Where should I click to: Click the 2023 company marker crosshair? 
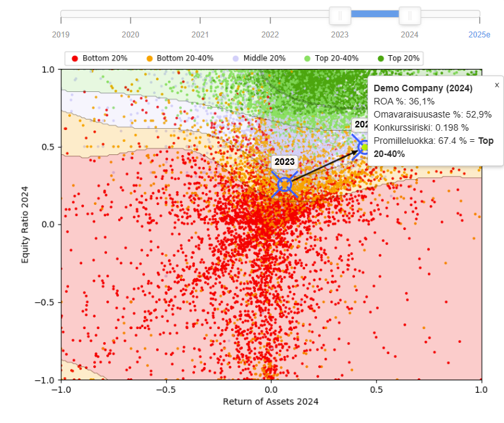pyautogui.click(x=284, y=185)
